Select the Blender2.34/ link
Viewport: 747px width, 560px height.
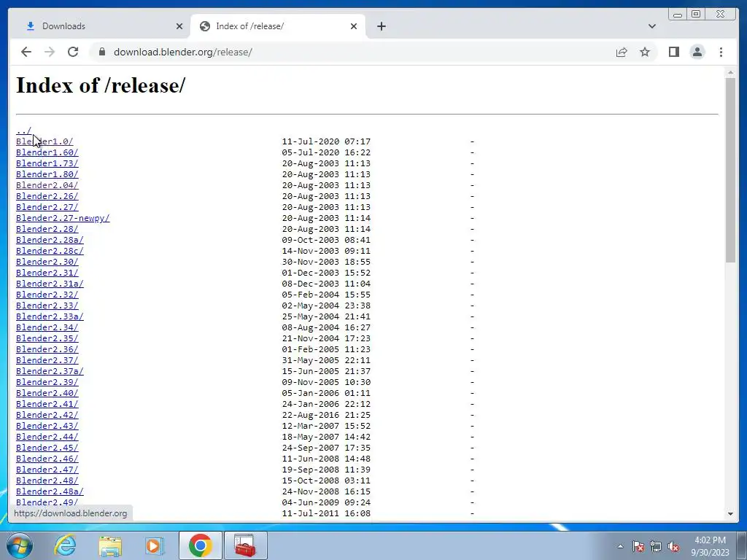coord(47,327)
